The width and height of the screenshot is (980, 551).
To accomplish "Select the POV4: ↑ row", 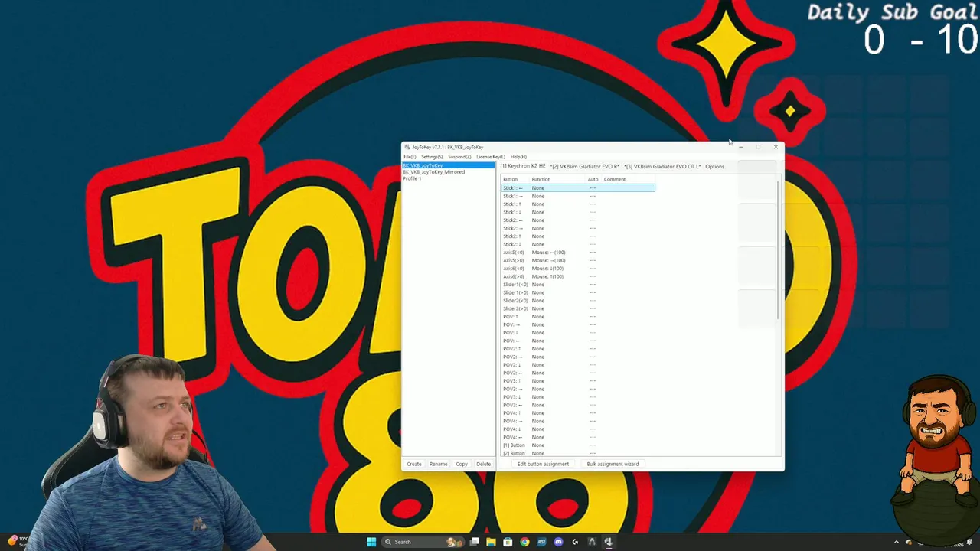I will (x=578, y=413).
